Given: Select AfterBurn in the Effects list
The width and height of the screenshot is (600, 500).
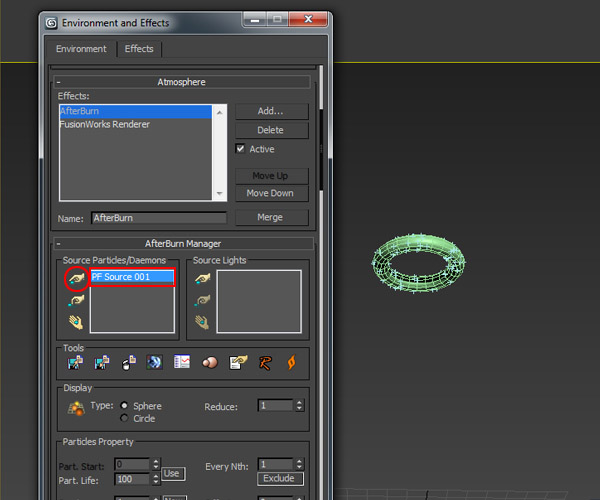Looking at the screenshot, I should coord(136,111).
